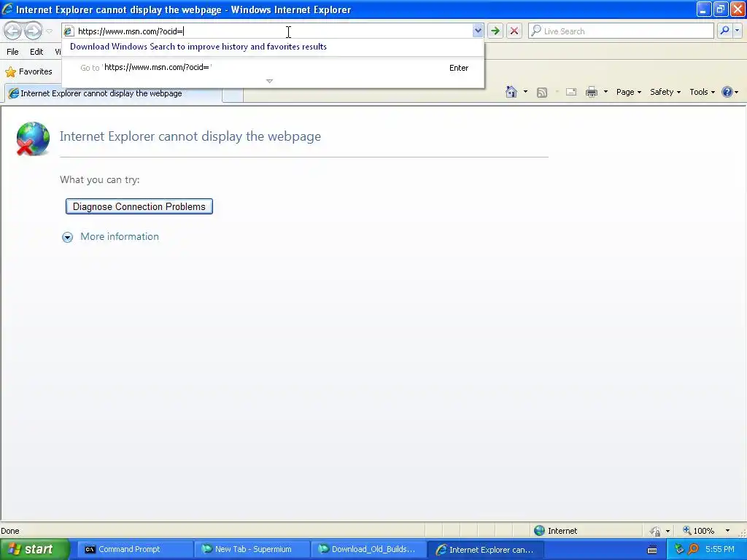Viewport: 747px width, 560px height.
Task: Click the search magnifier button
Action: point(724,31)
